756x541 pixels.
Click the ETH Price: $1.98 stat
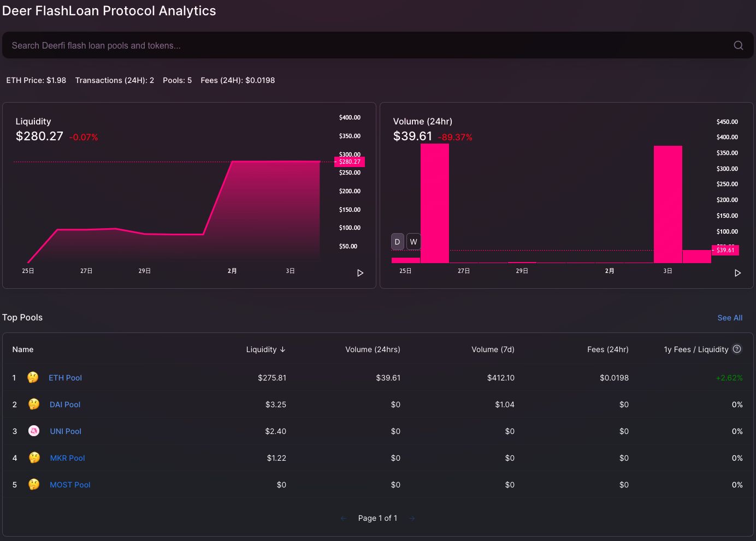(36, 80)
